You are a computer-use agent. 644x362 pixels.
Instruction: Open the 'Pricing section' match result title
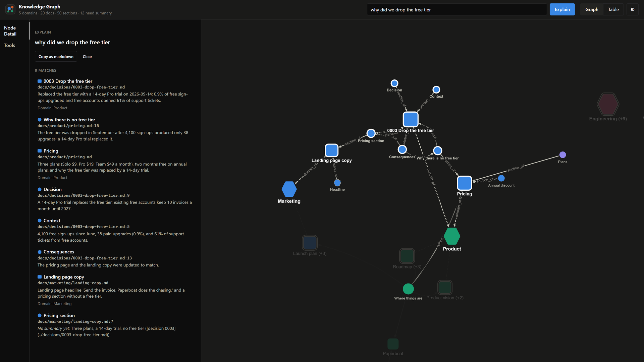pyautogui.click(x=59, y=315)
